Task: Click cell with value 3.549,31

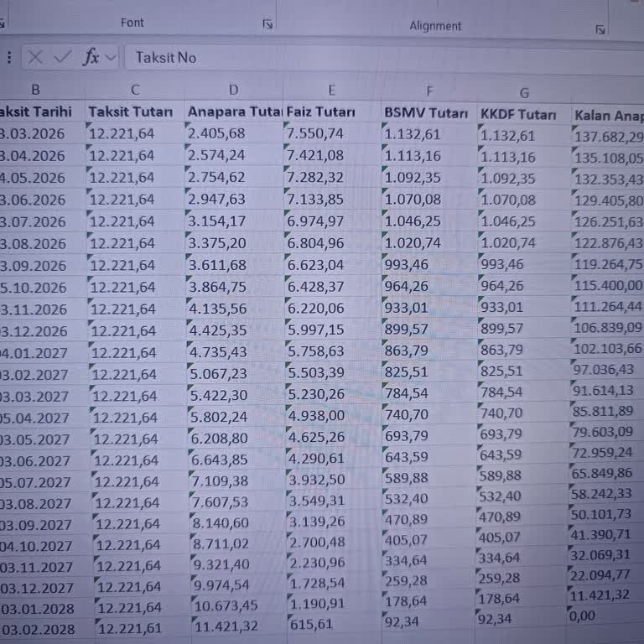Action: [335, 501]
